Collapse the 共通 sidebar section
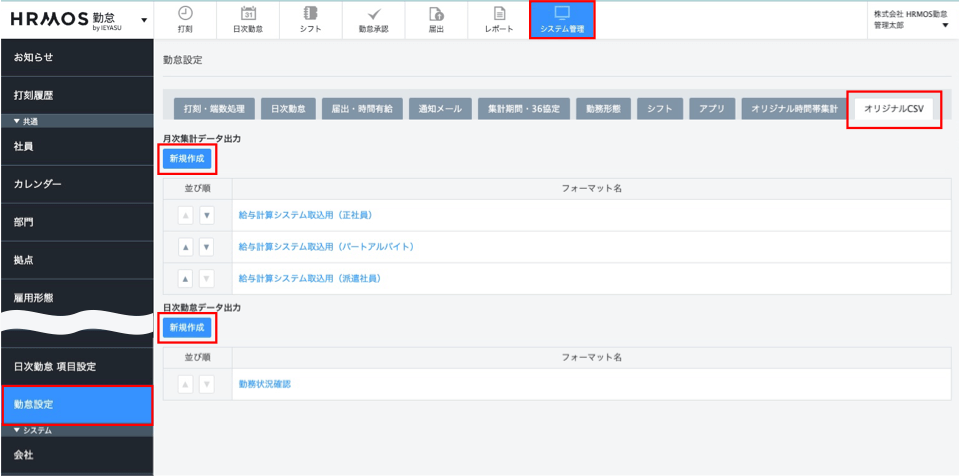This screenshot has height=476, width=959. click(17, 121)
